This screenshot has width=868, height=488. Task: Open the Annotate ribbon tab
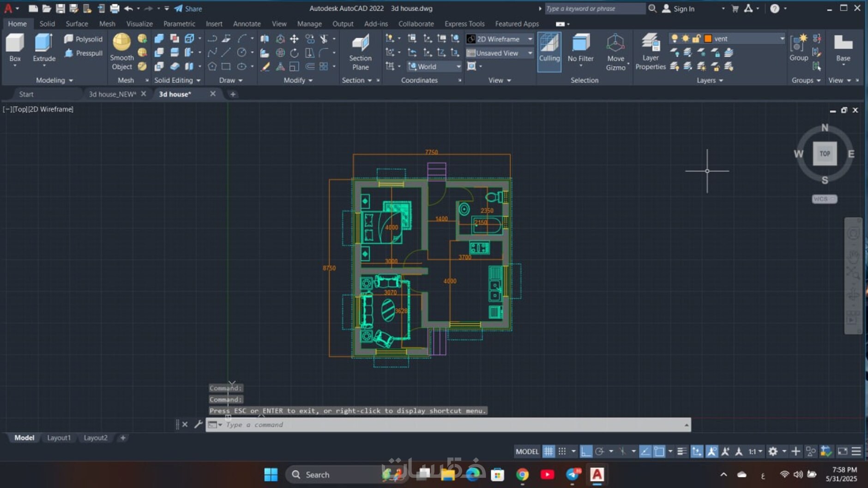click(x=247, y=24)
